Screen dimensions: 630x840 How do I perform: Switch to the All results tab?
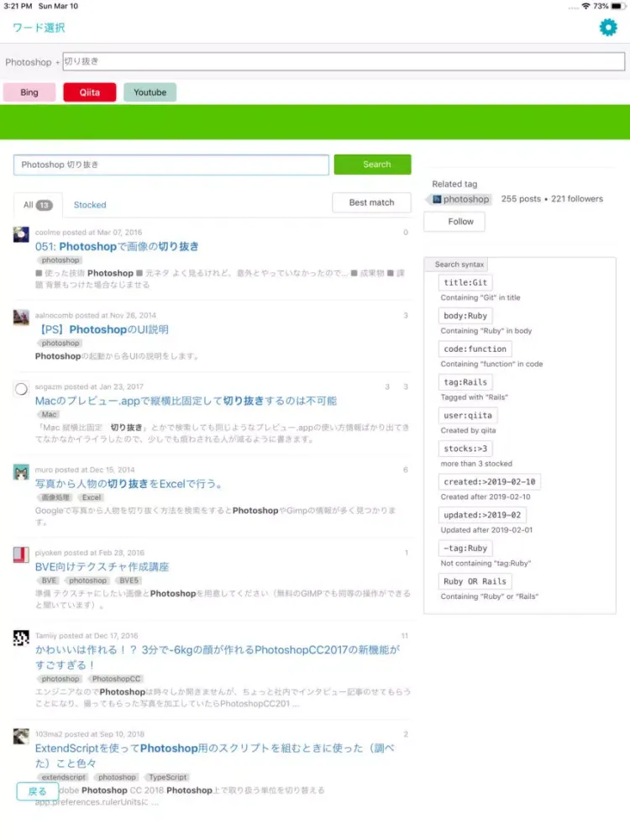(x=38, y=205)
